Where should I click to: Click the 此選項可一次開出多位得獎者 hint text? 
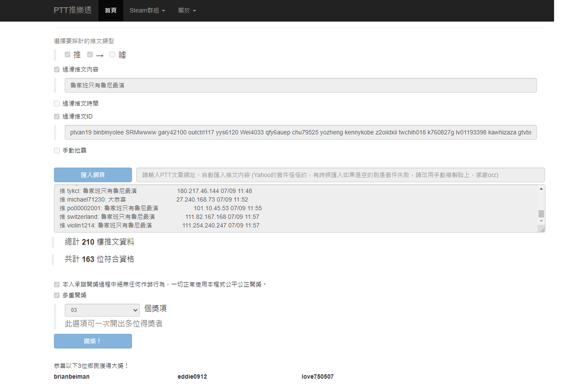coord(114,324)
